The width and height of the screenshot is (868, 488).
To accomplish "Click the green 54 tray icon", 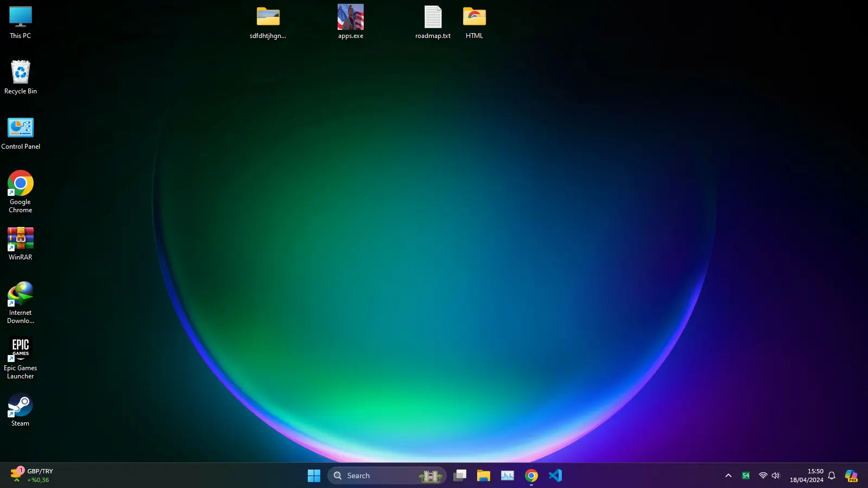I will (746, 476).
